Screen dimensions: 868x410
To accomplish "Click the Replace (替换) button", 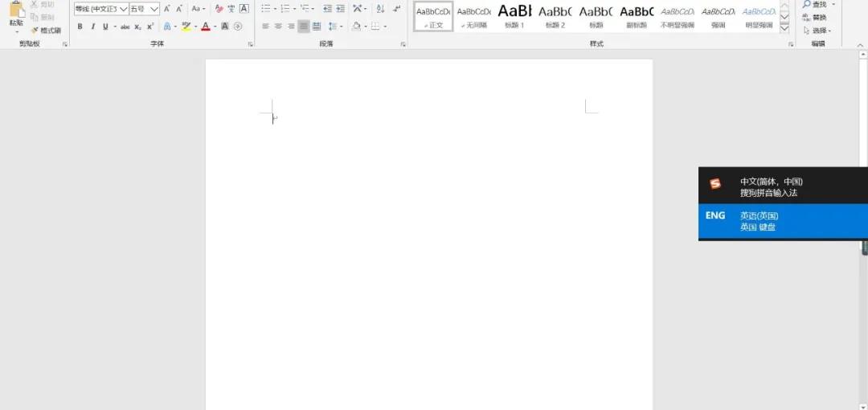I will [x=815, y=18].
